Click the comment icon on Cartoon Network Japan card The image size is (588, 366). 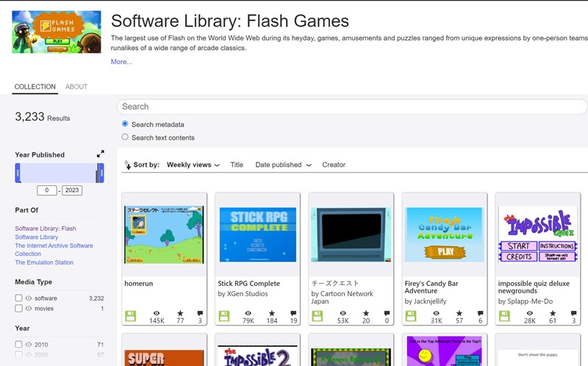(387, 313)
